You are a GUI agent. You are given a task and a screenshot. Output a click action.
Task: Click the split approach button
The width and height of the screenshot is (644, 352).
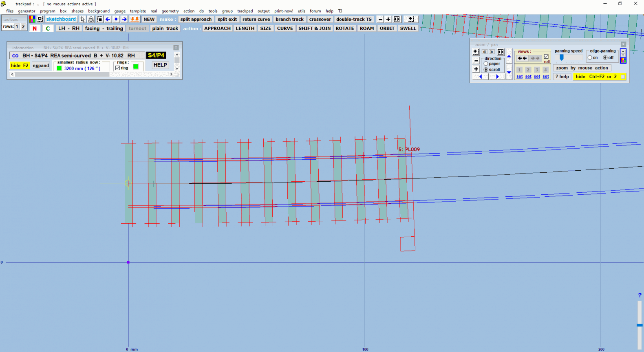click(196, 19)
